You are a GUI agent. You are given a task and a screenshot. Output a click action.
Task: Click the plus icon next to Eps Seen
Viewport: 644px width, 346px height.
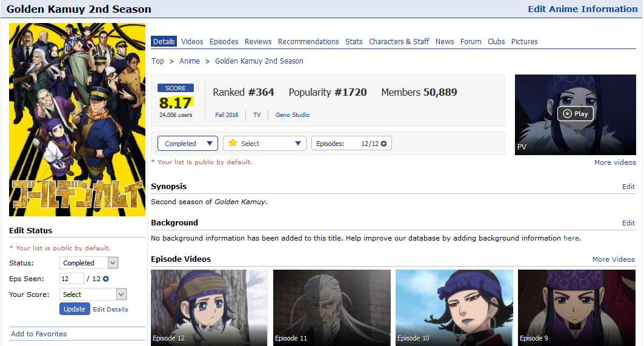click(106, 279)
